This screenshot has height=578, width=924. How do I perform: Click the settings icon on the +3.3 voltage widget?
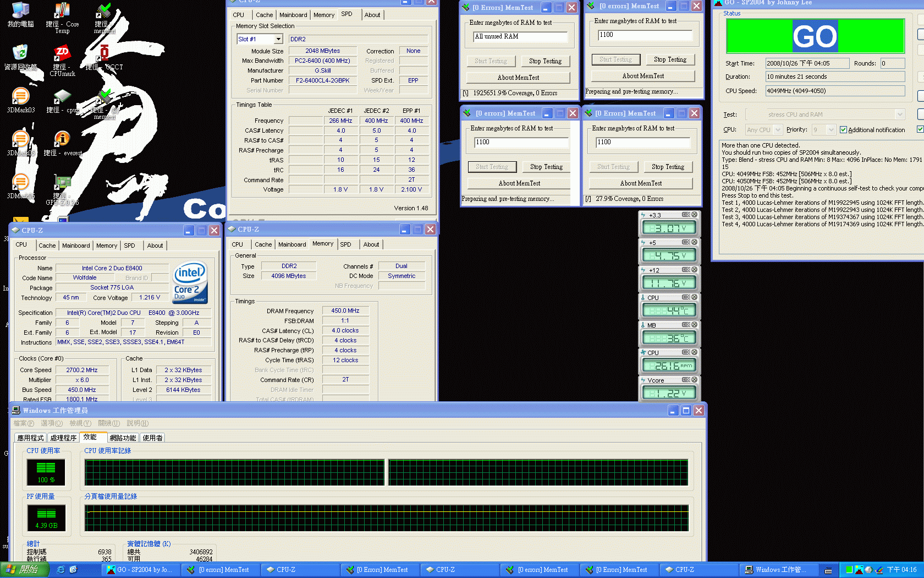(686, 215)
